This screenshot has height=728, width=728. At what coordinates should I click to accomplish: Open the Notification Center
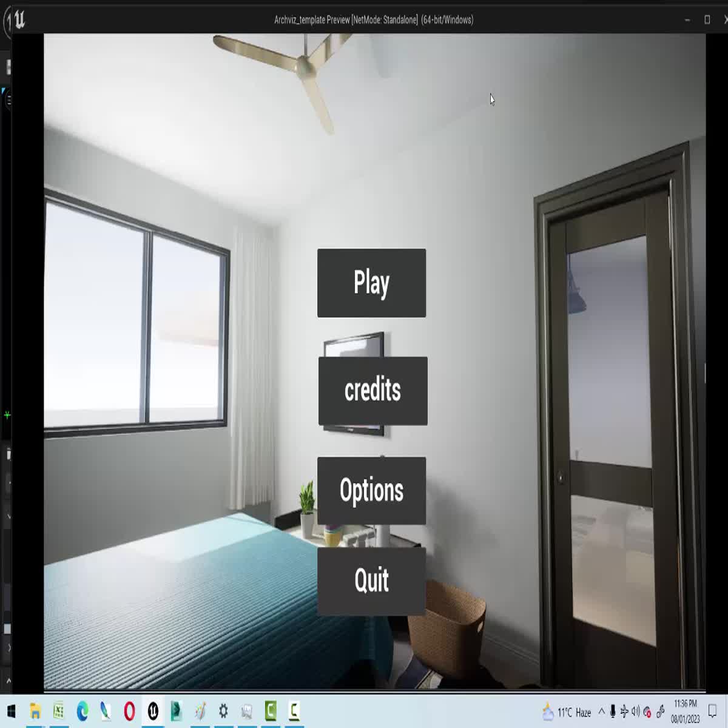(712, 711)
